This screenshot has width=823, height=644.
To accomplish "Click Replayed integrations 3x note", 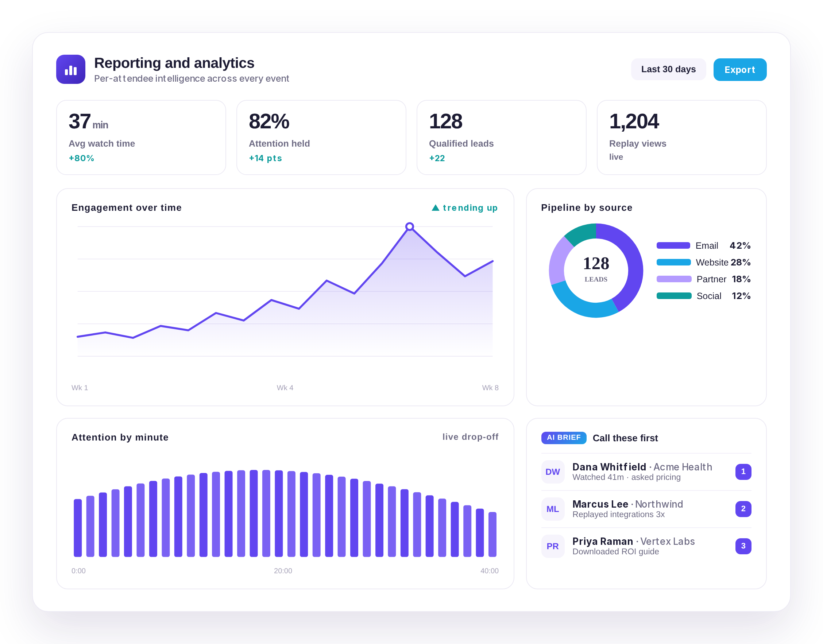I will (618, 515).
